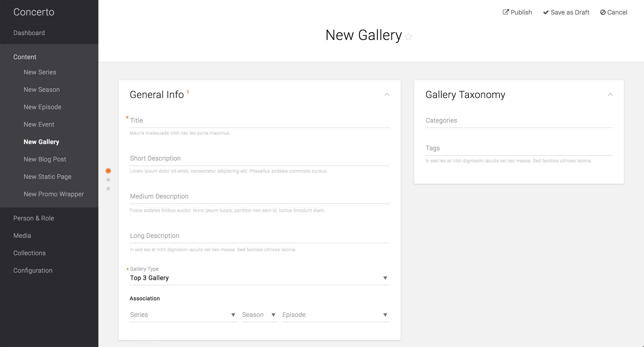Open the Season association dropdown
This screenshot has height=347, width=644.
click(259, 315)
